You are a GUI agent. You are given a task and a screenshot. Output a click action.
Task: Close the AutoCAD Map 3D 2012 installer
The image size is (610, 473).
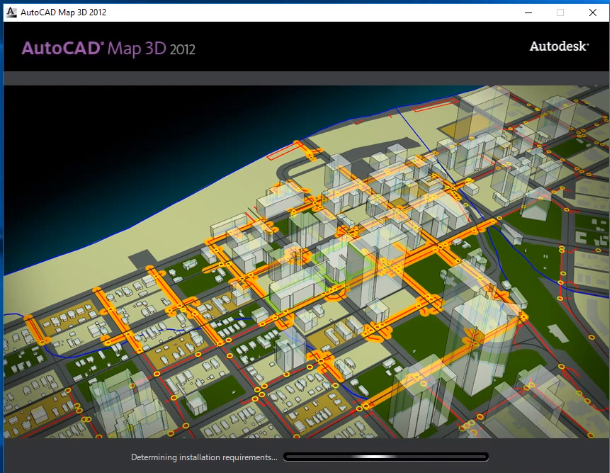point(592,12)
